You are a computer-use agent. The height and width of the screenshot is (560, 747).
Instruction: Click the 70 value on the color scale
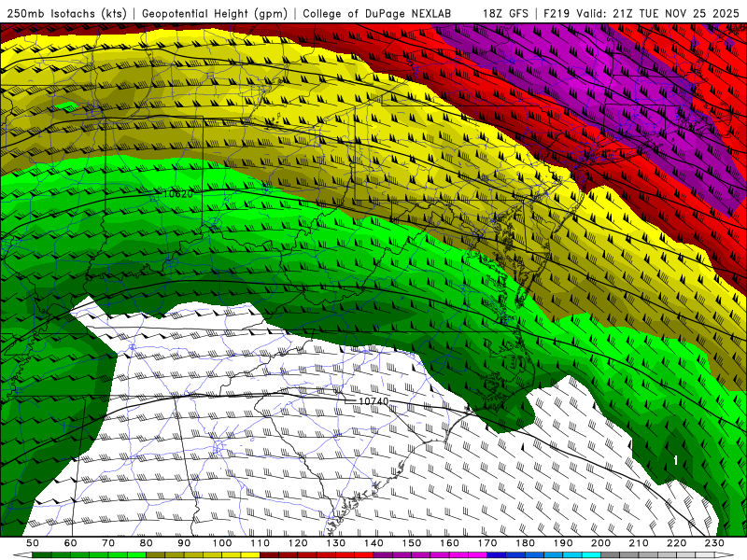[108, 543]
